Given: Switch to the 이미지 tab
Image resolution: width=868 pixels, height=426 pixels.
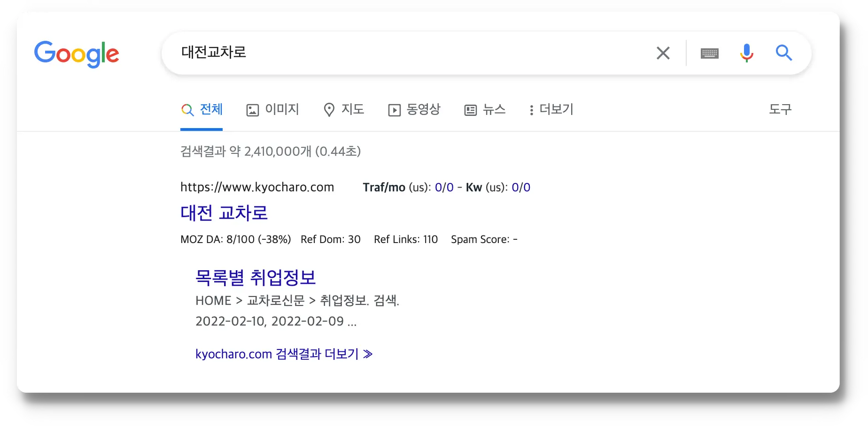Looking at the screenshot, I should point(273,110).
